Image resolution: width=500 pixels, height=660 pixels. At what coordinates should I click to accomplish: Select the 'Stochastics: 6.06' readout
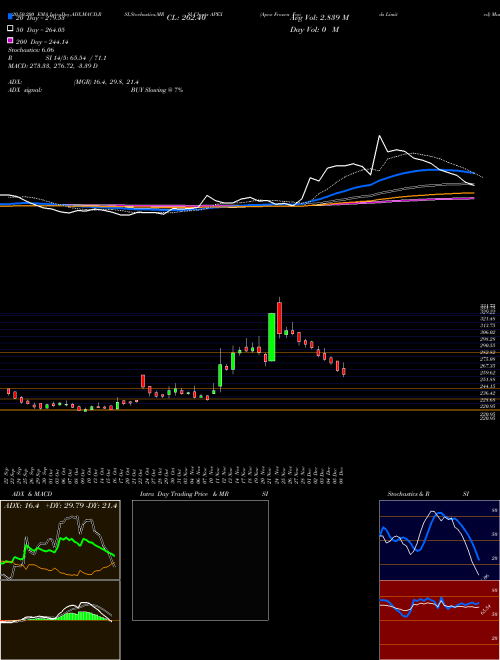click(x=31, y=50)
